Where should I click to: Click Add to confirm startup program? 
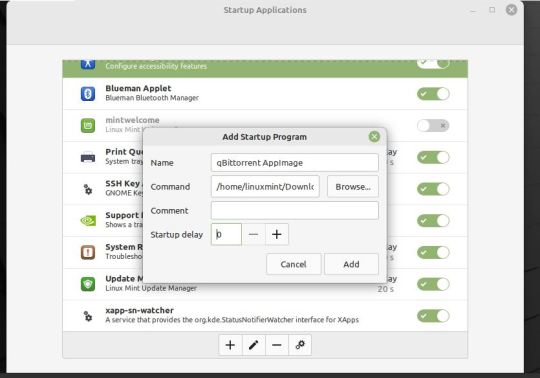point(351,264)
